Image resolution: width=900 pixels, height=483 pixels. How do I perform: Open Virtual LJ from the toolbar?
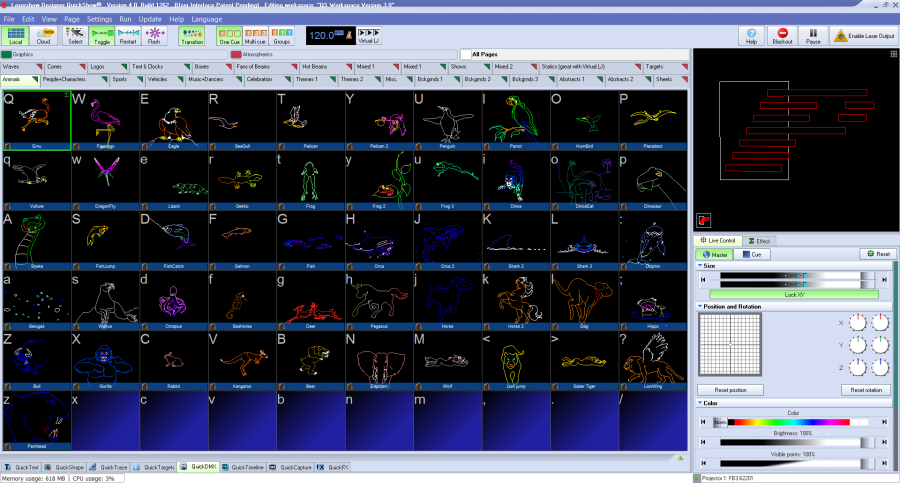368,36
